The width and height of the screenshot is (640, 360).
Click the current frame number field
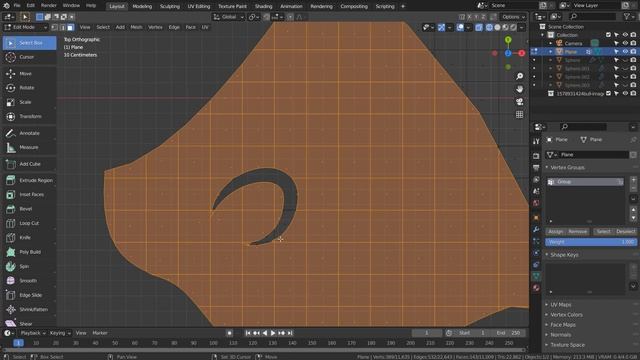pos(427,333)
